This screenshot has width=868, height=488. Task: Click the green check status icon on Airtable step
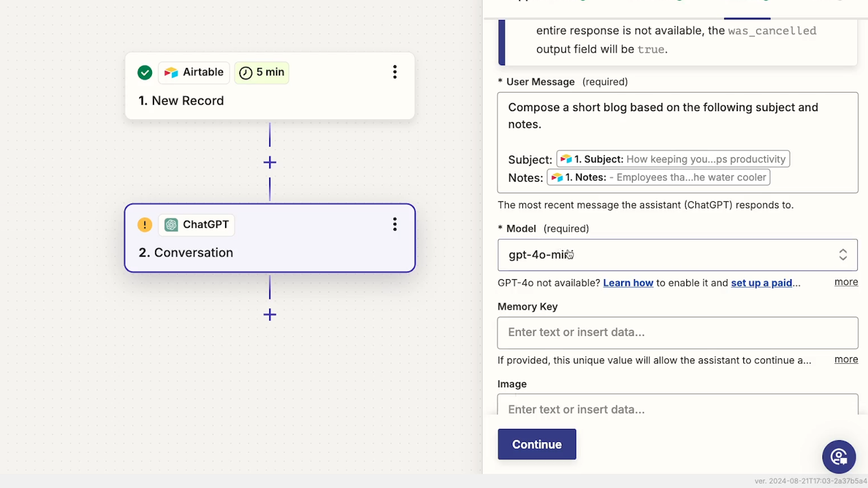point(145,72)
